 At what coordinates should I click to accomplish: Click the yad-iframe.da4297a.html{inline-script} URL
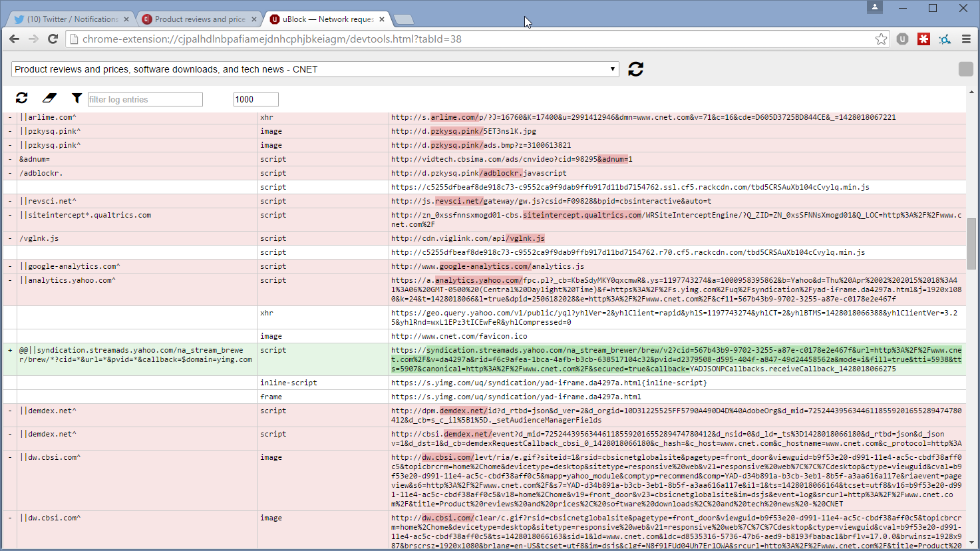[549, 383]
